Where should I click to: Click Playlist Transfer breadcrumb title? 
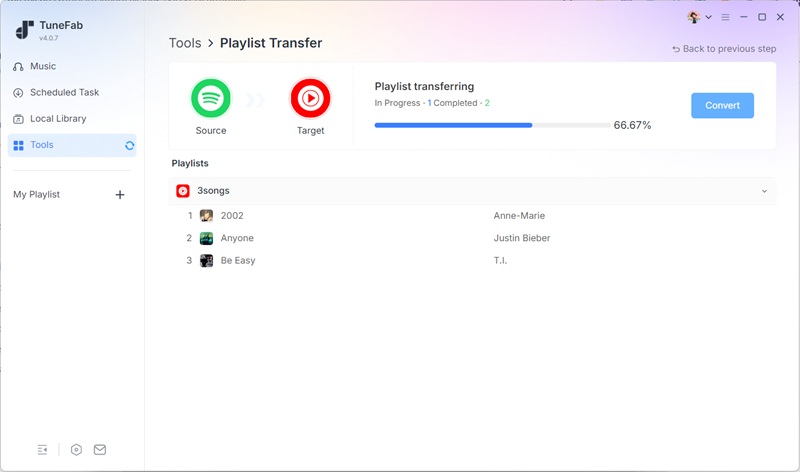tap(271, 43)
